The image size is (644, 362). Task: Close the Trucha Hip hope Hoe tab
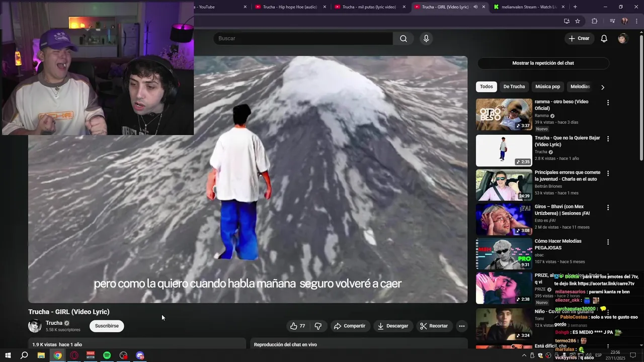pyautogui.click(x=325, y=7)
